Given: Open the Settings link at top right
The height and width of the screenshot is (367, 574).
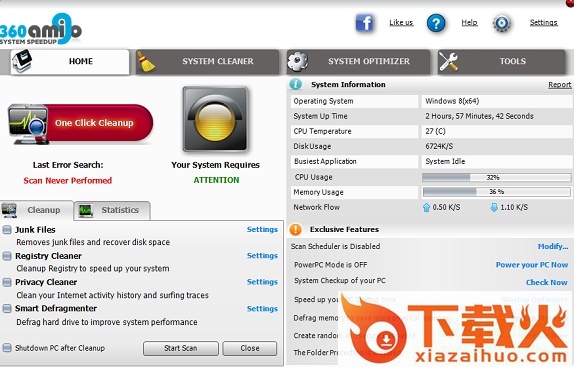Looking at the screenshot, I should click(x=544, y=23).
